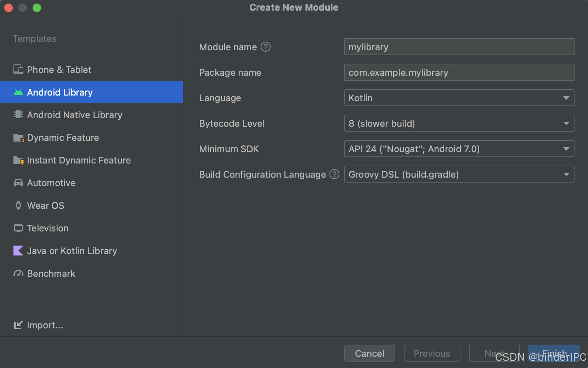Screen dimensions: 588x368
Task: Open the Bytecode Level dropdown
Action: (459, 123)
